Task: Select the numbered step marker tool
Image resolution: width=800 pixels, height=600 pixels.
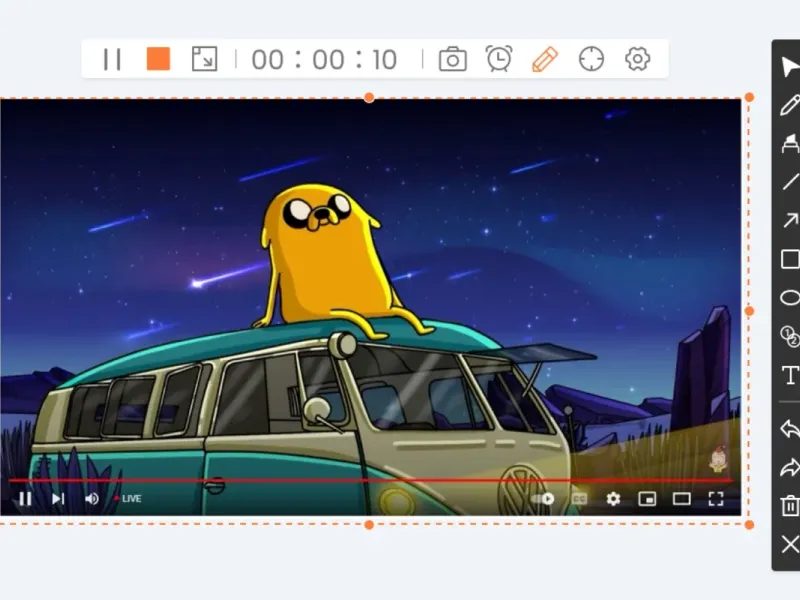Action: [790, 336]
